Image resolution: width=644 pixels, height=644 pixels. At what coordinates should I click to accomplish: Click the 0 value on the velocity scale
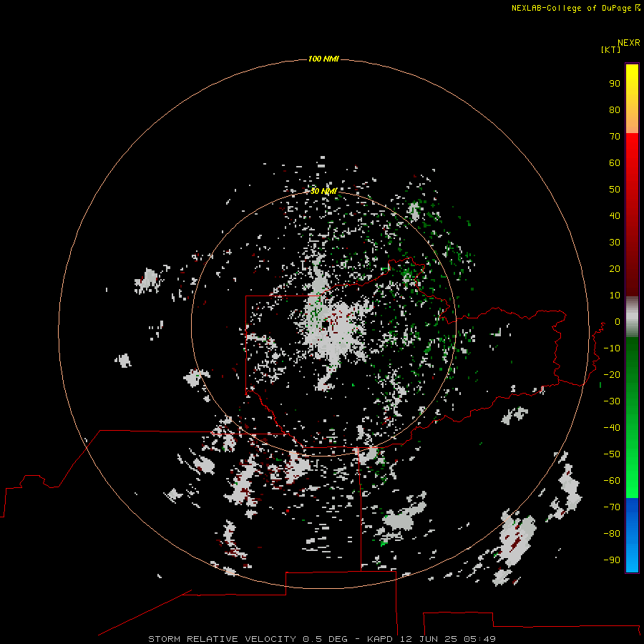[x=618, y=322]
